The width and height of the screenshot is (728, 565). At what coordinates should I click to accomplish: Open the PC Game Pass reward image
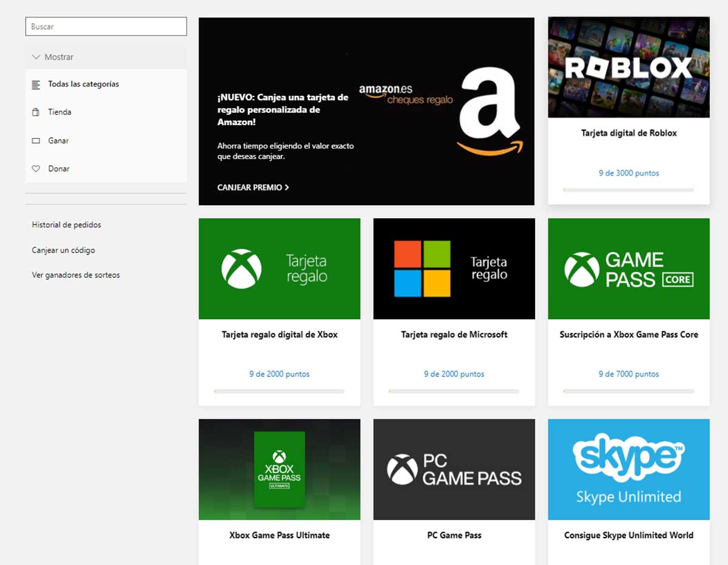pyautogui.click(x=454, y=469)
